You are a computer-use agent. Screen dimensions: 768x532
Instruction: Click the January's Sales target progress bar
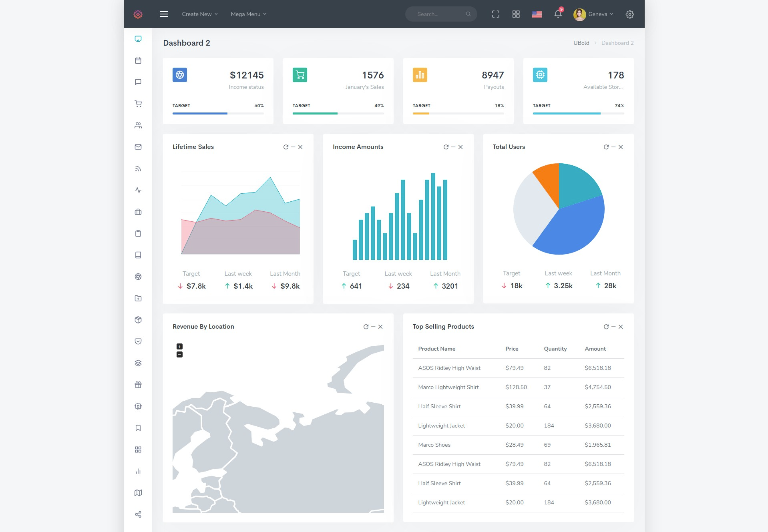click(338, 113)
